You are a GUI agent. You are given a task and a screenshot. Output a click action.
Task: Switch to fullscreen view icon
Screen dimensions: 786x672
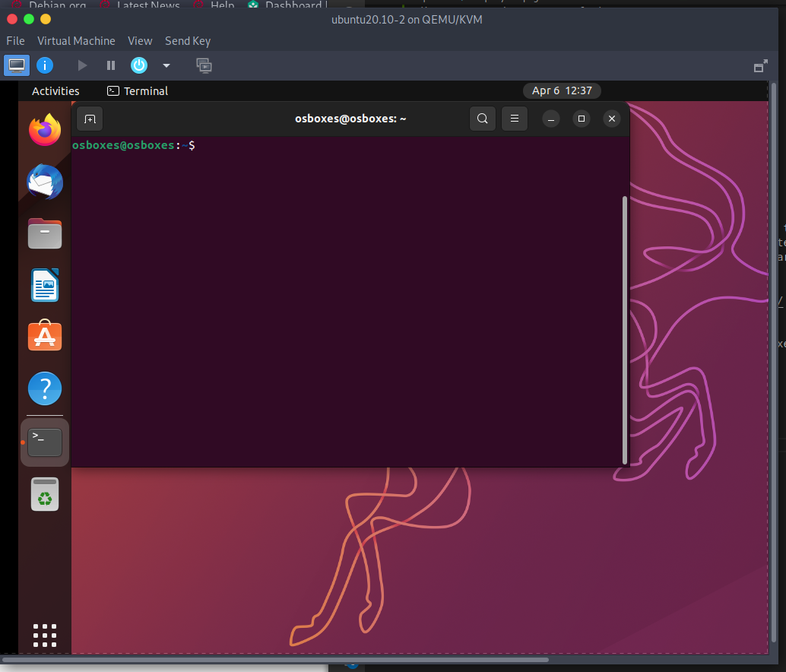pos(760,66)
